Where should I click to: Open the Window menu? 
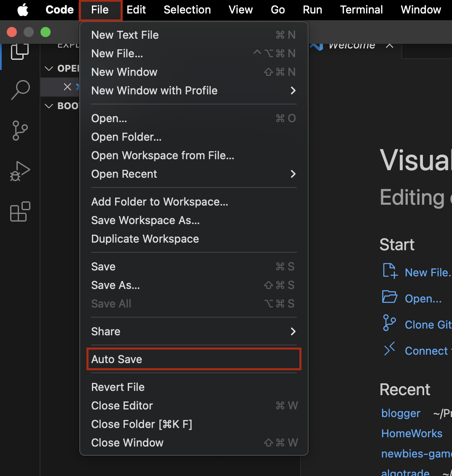421,10
